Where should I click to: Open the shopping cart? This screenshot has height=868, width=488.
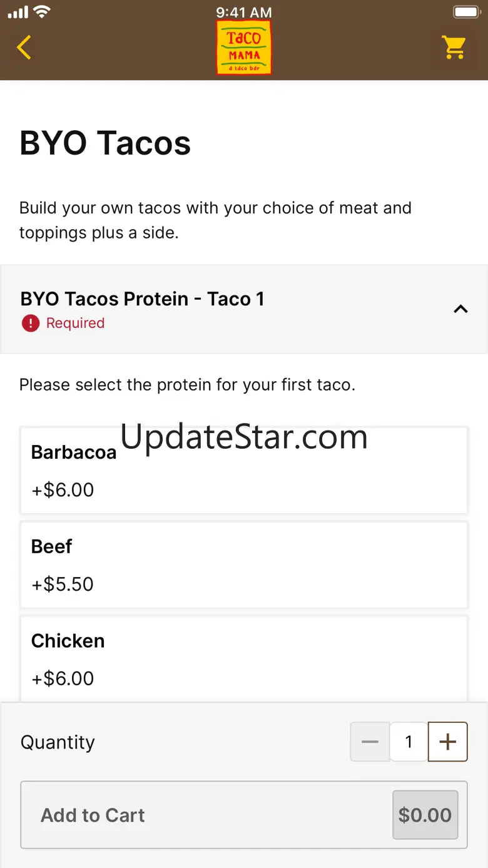pos(454,48)
